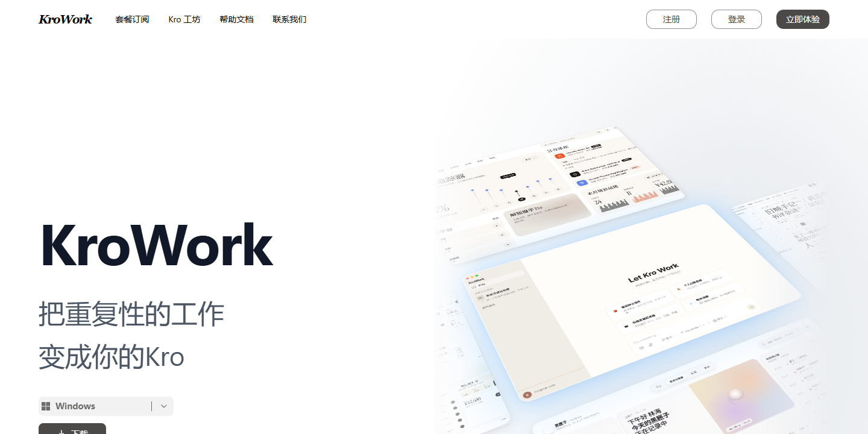Go to the Kro 工坊 page

[x=184, y=19]
